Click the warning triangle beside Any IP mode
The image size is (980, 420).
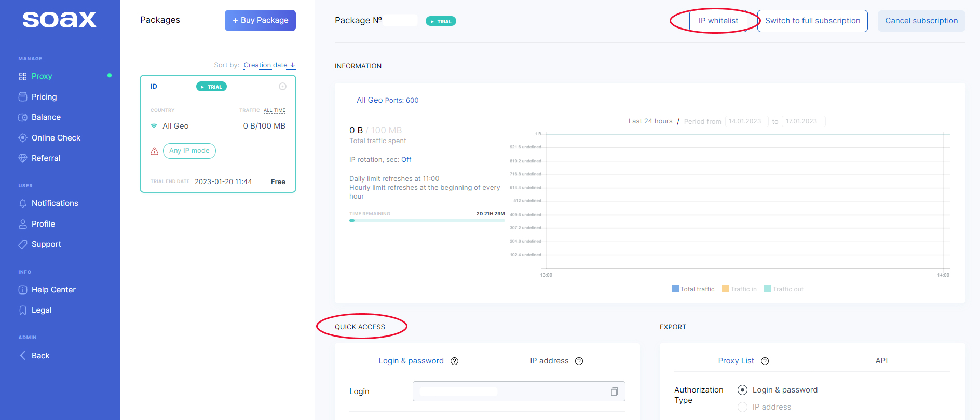point(154,151)
